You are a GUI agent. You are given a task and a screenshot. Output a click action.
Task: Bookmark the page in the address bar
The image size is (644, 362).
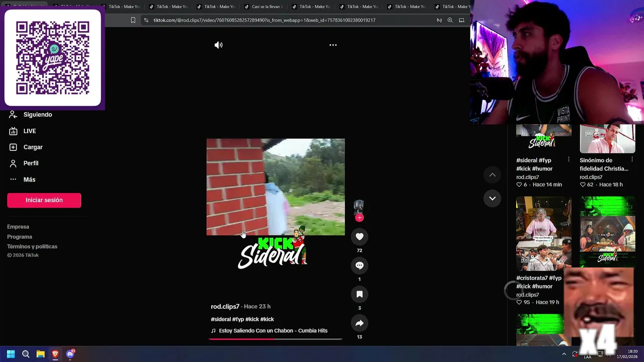click(133, 20)
